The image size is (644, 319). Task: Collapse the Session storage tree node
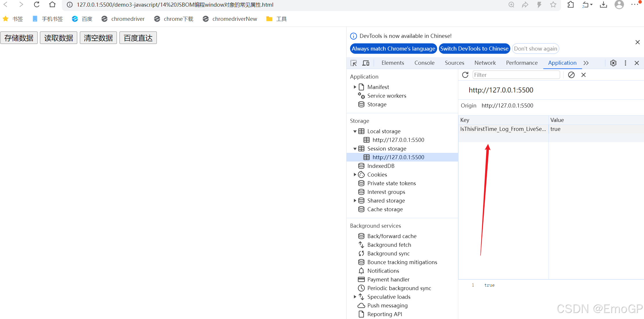coord(355,149)
